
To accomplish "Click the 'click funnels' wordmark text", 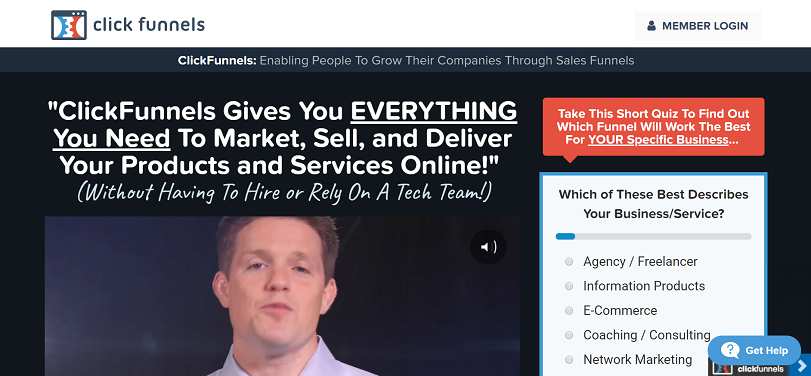I will coord(149,24).
